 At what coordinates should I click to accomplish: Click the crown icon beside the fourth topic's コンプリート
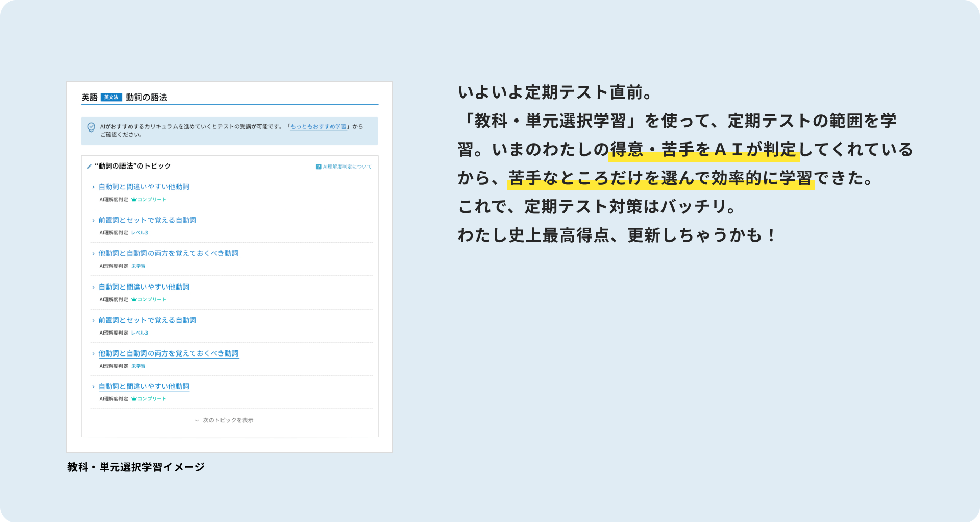(x=134, y=299)
